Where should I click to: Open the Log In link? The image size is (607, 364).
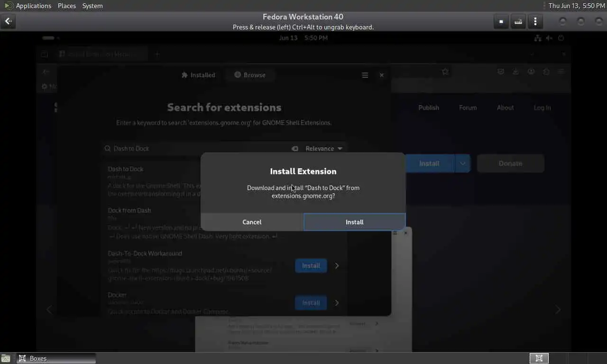[x=542, y=108]
